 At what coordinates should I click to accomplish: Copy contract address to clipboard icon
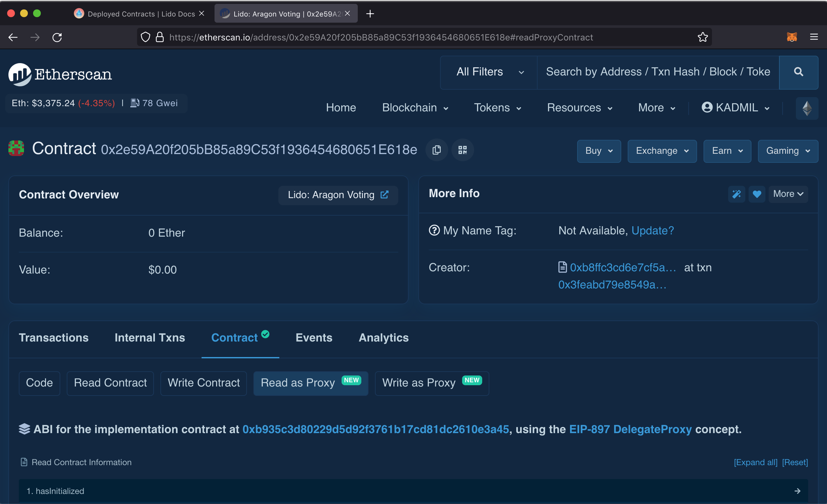tap(436, 150)
